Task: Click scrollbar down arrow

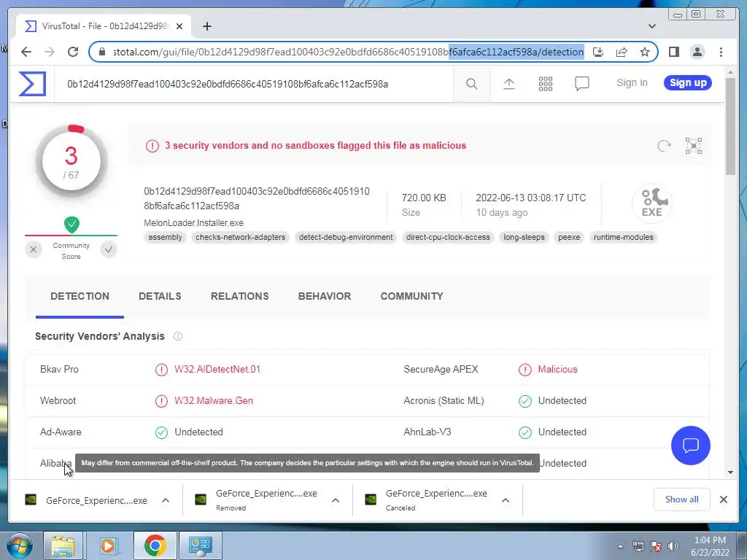Action: tap(730, 472)
